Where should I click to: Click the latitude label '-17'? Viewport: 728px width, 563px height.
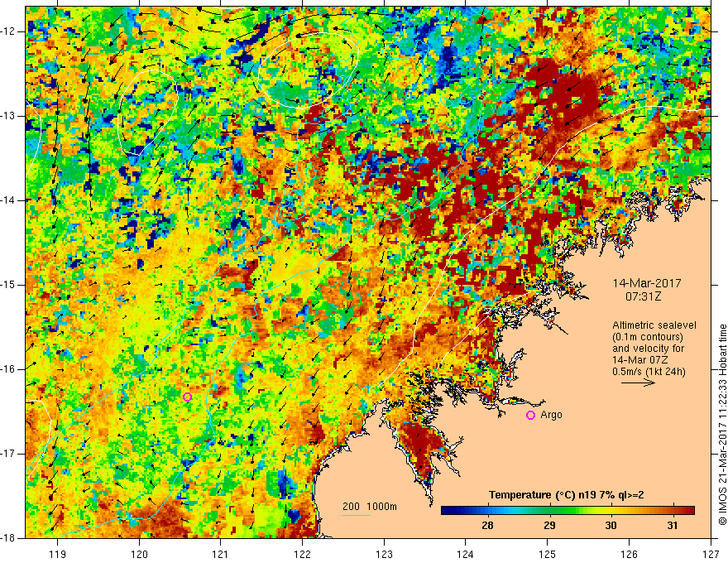pos(8,454)
